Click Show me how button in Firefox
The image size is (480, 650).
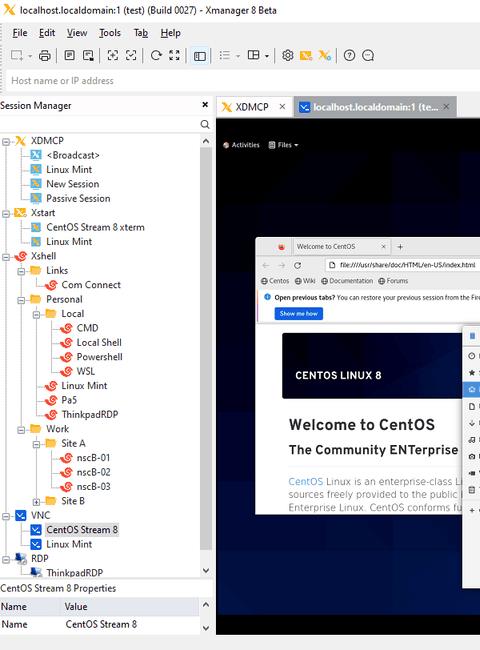coord(298,313)
